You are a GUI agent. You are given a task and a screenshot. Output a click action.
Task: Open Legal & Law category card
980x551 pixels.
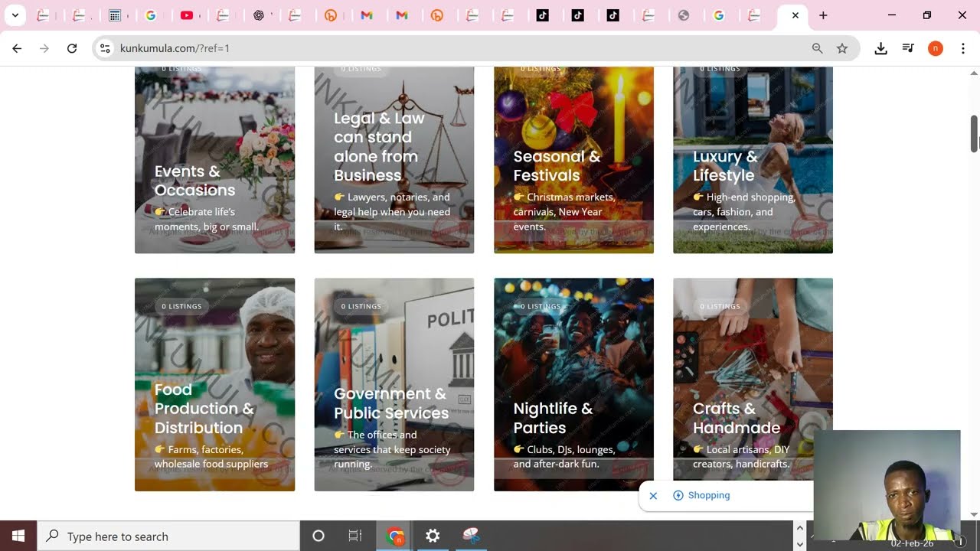[x=394, y=159]
